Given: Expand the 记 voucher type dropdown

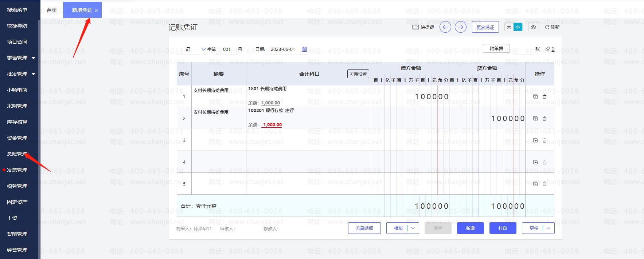Looking at the screenshot, I should pos(203,49).
